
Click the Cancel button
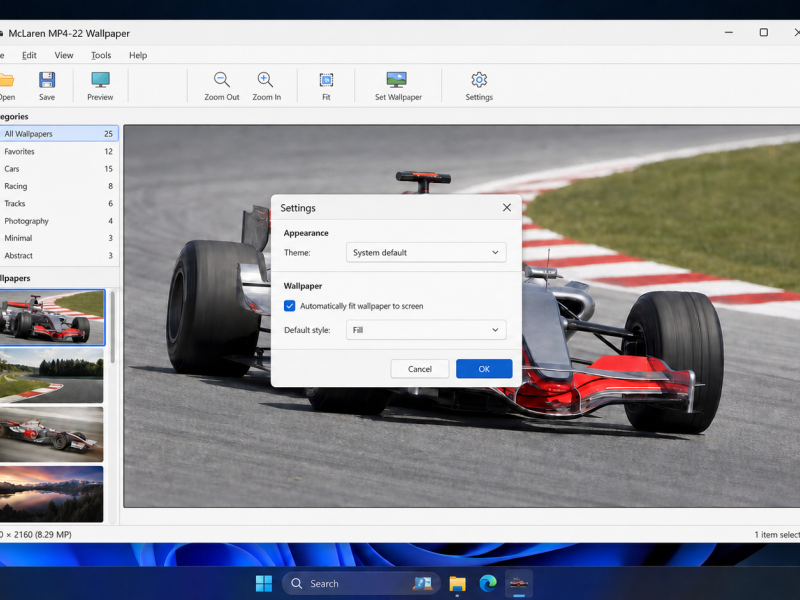(x=419, y=369)
